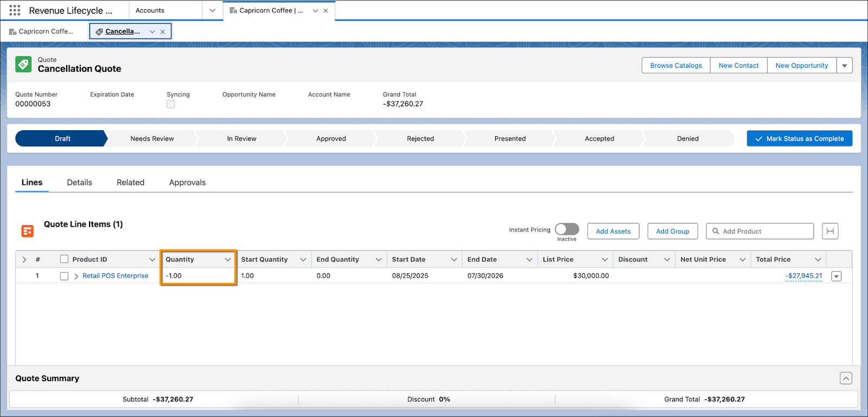Screen dimensions: 868x417
Task: Collapse the Quote Summary panel
Action: (x=846, y=378)
